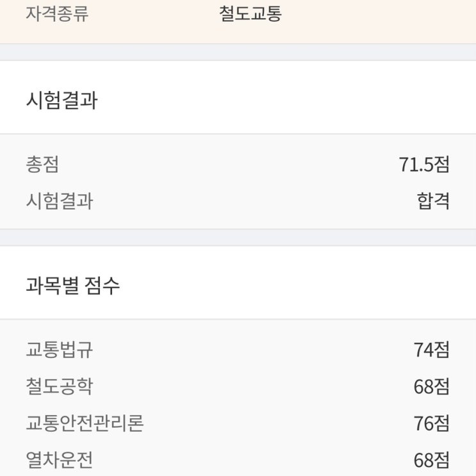Screen dimensions: 476x476
Task: Click the 철도공학 subject label
Action: 60,386
